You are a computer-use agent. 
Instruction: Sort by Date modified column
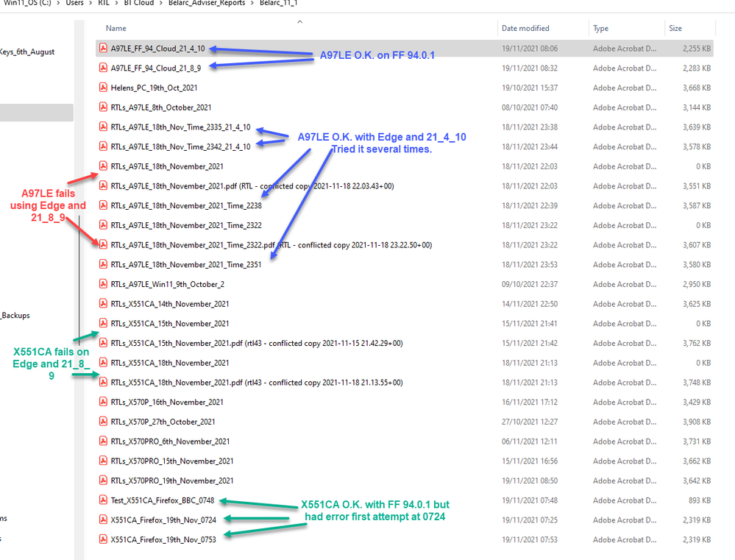tap(525, 29)
